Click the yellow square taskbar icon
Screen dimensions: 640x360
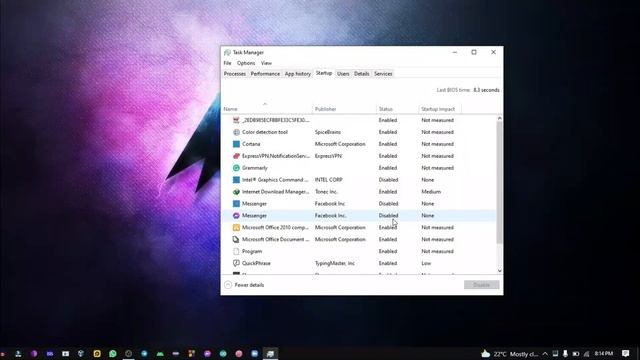[x=97, y=353]
